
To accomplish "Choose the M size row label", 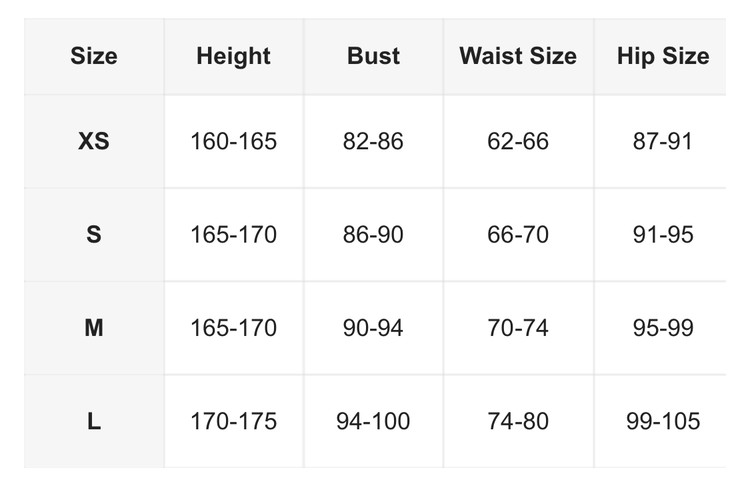I will tap(94, 328).
